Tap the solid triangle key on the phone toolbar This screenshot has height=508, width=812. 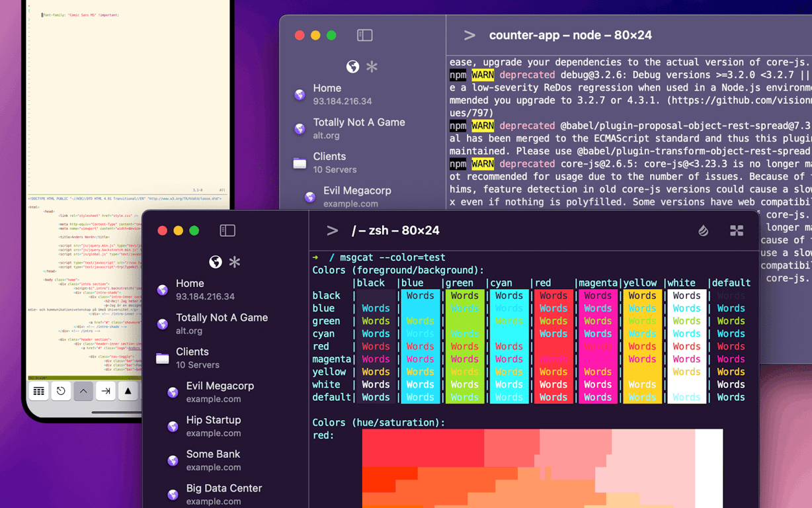(128, 391)
